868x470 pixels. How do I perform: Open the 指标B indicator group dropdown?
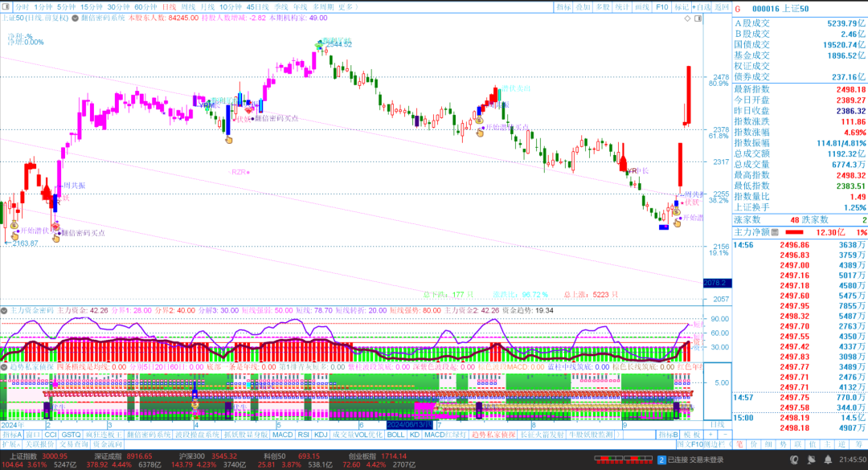coord(668,435)
